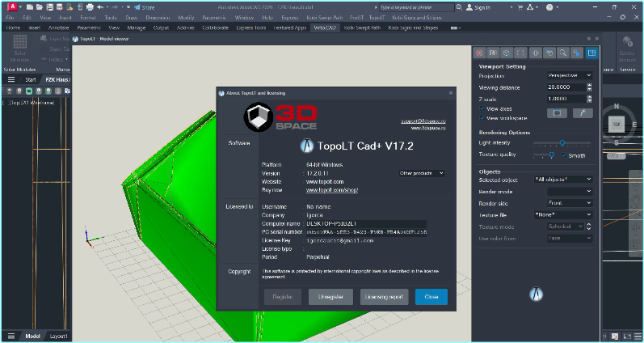Click the Save disk icon in quick access toolbar
The width and height of the screenshot is (644, 343).
(50, 7)
